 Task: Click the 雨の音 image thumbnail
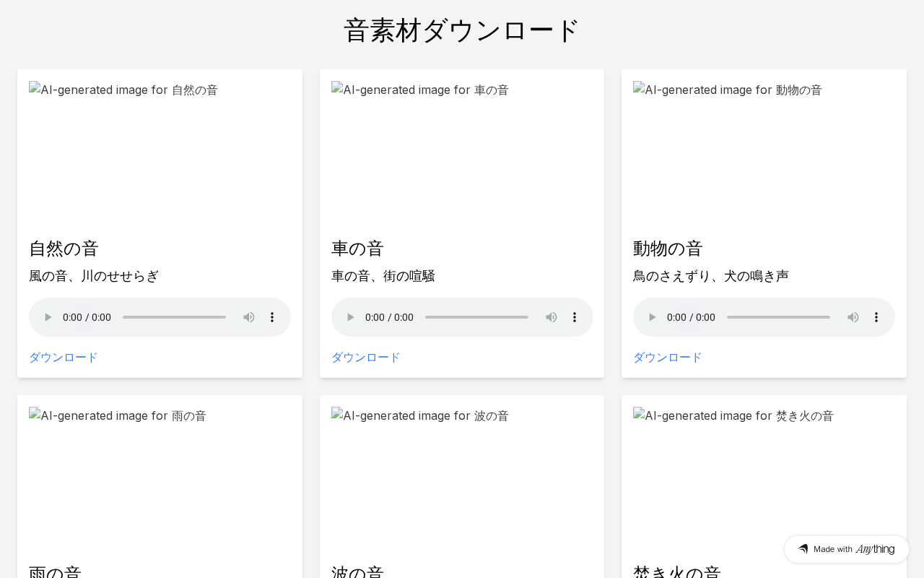pyautogui.click(x=160, y=477)
